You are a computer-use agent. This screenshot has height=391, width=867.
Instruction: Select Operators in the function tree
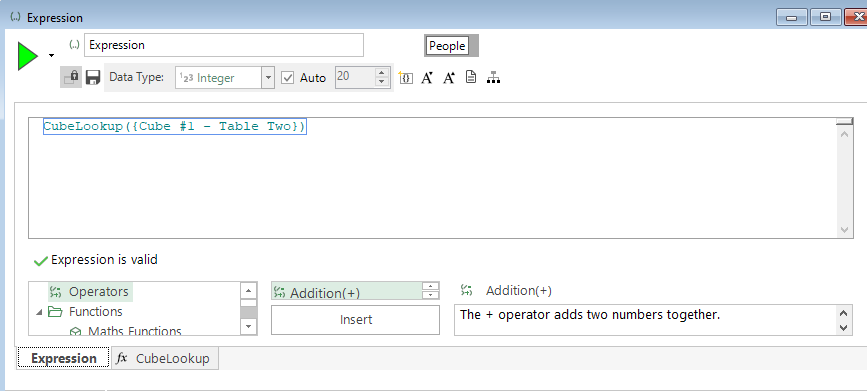pos(91,291)
